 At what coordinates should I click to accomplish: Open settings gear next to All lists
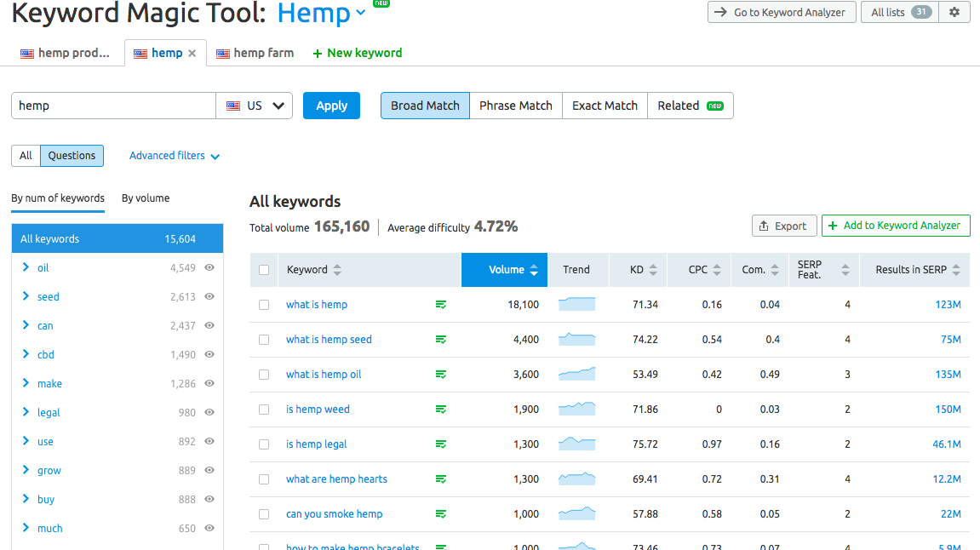(954, 12)
